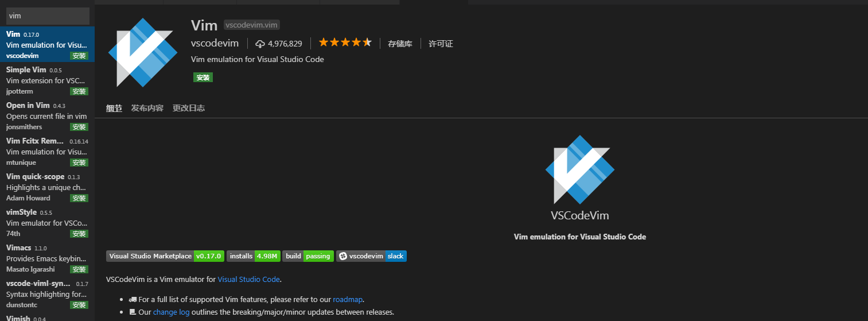Switch to the 发布内容 tab
Image resolution: width=868 pixels, height=321 pixels.
(x=147, y=108)
